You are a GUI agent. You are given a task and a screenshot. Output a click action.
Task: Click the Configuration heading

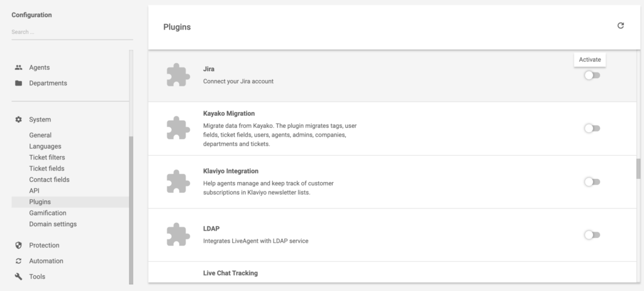point(31,15)
